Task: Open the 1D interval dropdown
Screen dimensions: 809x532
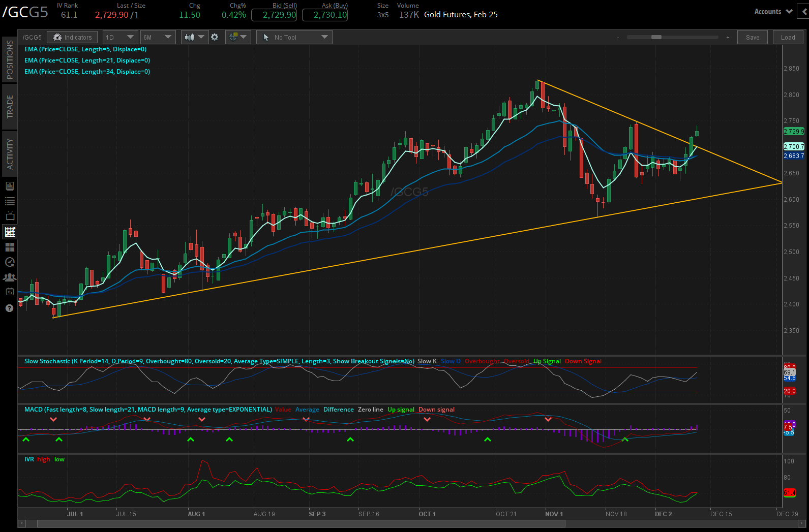Action: tap(120, 37)
